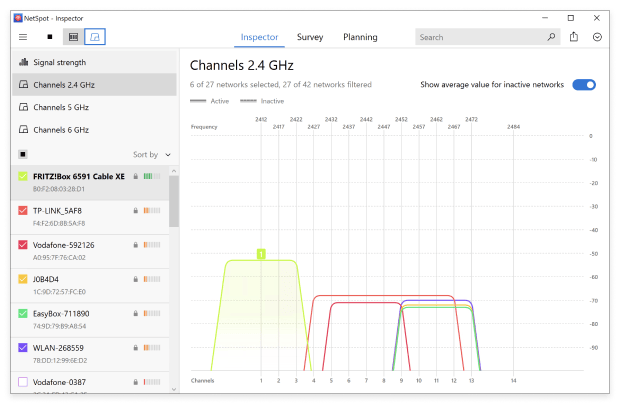
Task: Click the lock icon for FRITZ!Box 6591
Action: (136, 176)
